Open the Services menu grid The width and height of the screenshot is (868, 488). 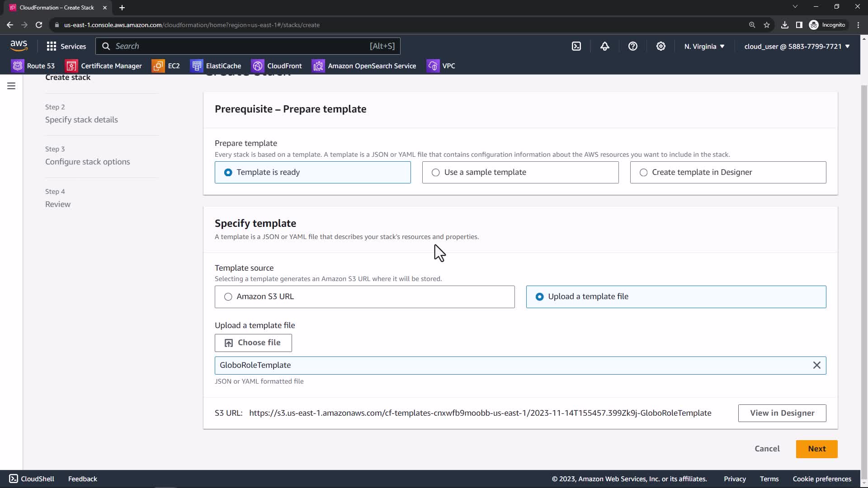pyautogui.click(x=66, y=46)
